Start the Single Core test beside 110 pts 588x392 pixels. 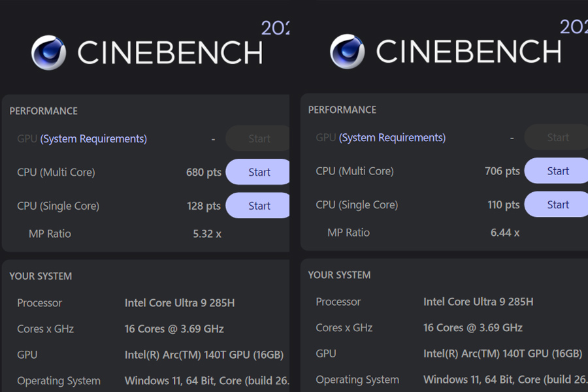coord(556,204)
